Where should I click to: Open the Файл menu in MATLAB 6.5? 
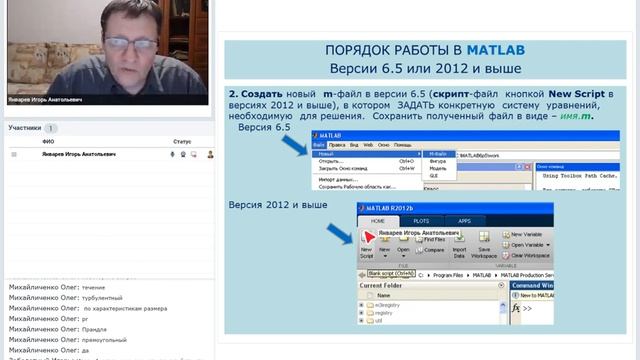click(x=319, y=145)
